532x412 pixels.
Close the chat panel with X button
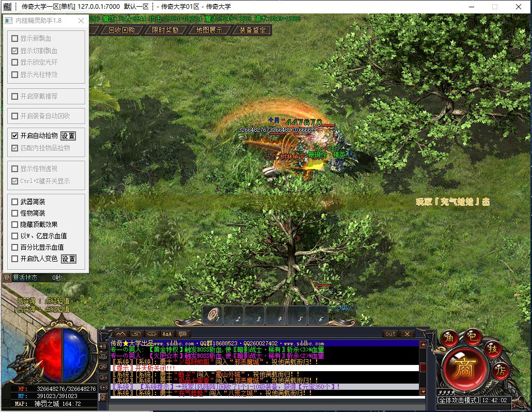pyautogui.click(x=408, y=334)
